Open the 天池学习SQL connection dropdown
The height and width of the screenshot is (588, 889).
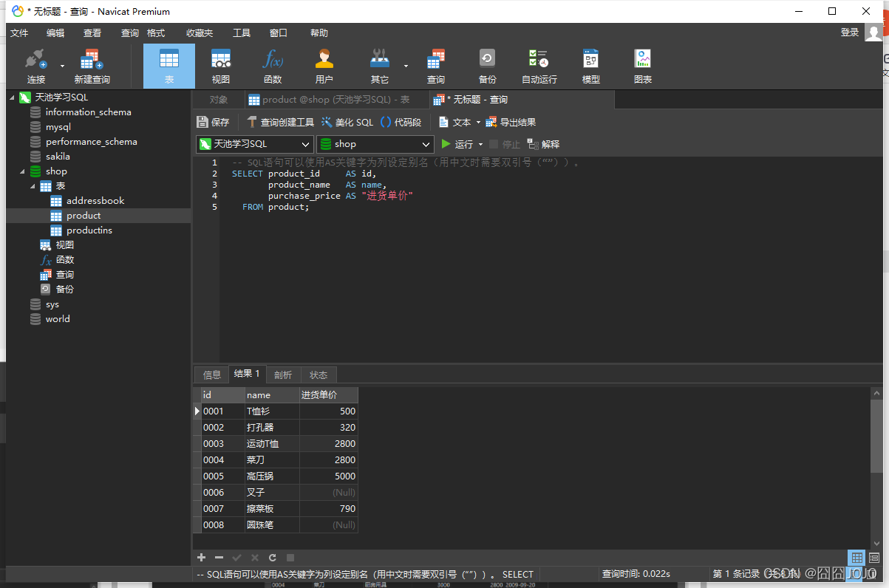pyautogui.click(x=254, y=144)
